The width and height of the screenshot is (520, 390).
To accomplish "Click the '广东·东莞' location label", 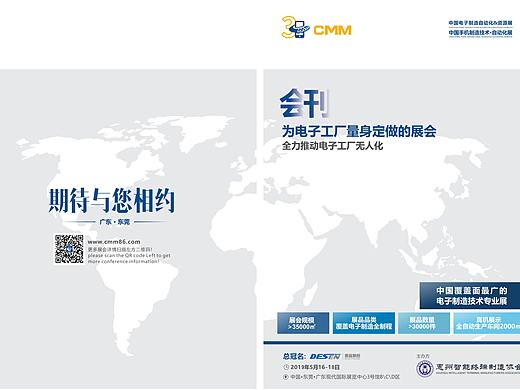I will pyautogui.click(x=114, y=222).
